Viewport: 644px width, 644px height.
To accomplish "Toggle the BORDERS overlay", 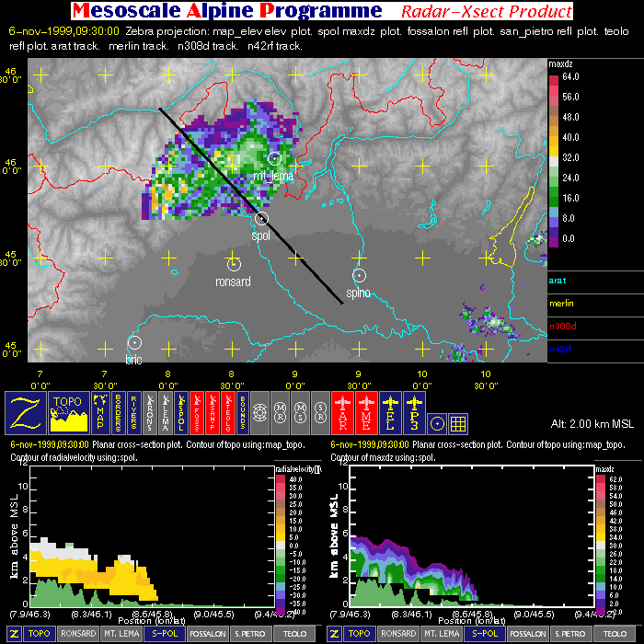I will click(x=119, y=413).
